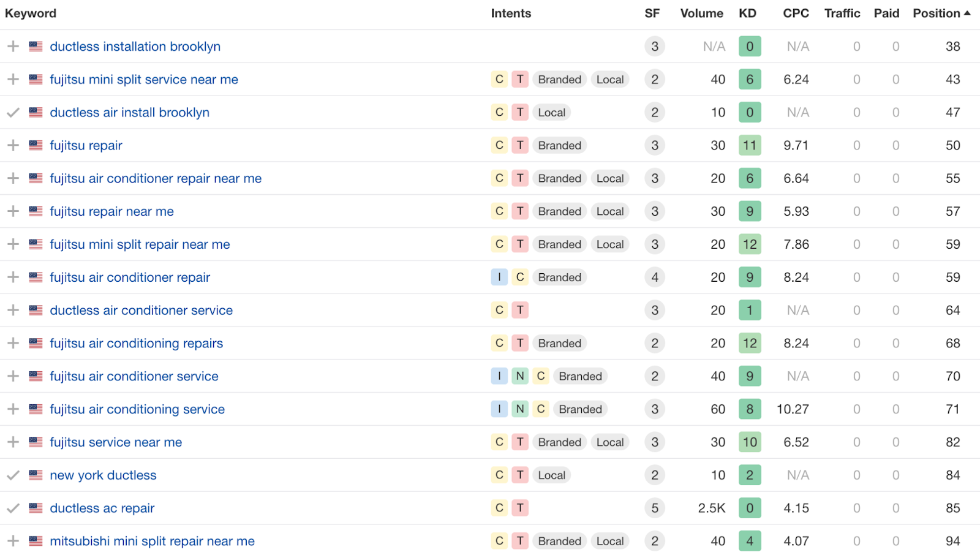Click the plus icon beside "mitsubishi mini split repair near me"
980x555 pixels.
(12, 541)
